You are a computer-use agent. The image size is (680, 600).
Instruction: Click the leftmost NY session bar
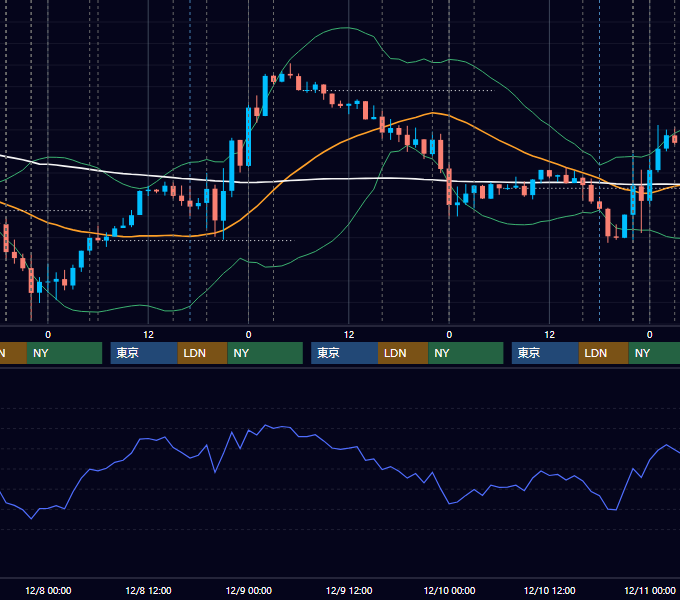pos(64,353)
